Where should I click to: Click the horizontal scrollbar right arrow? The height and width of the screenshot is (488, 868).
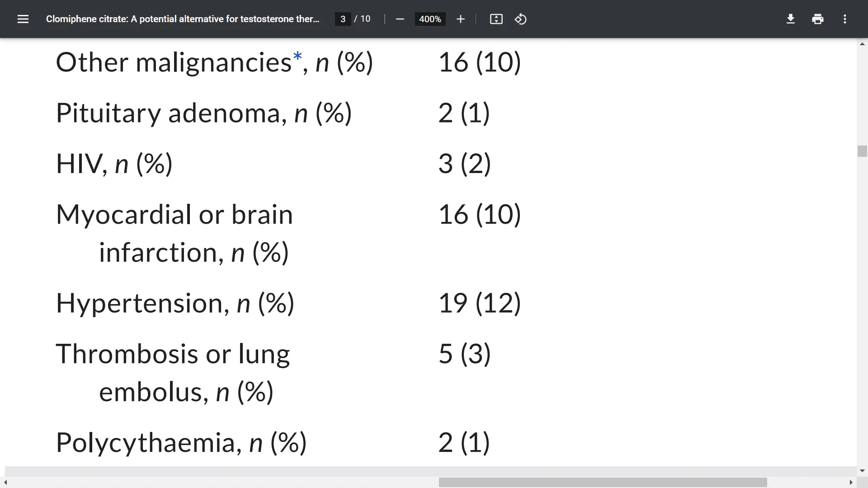[x=851, y=483]
